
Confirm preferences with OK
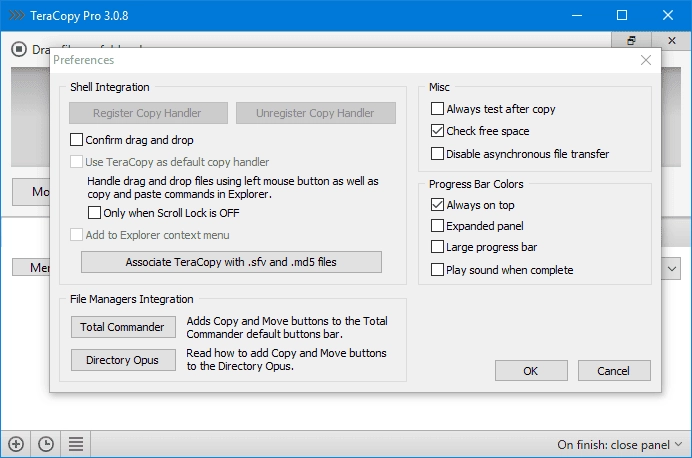tap(531, 371)
